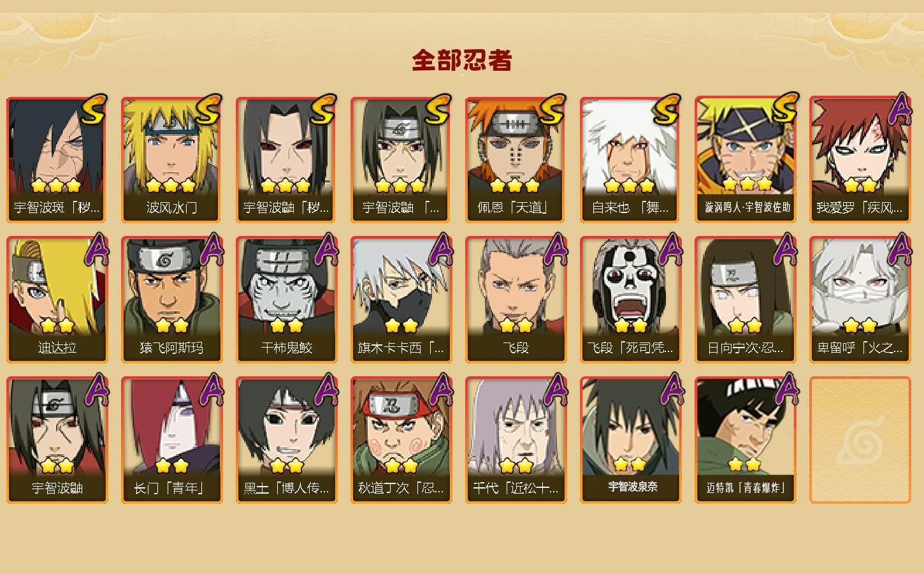Click the empty ninja slot with leaf emblem
Viewport: 924px width, 574px height.
(860, 440)
